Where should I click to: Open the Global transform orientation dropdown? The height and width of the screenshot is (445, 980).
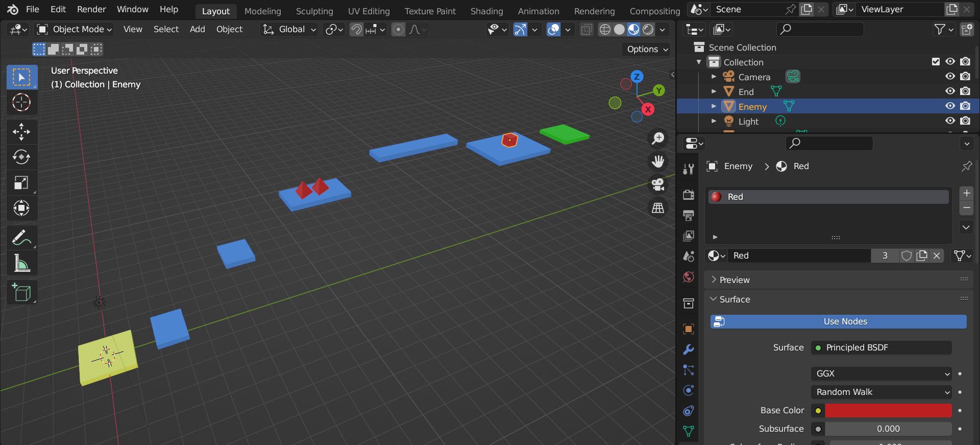289,30
